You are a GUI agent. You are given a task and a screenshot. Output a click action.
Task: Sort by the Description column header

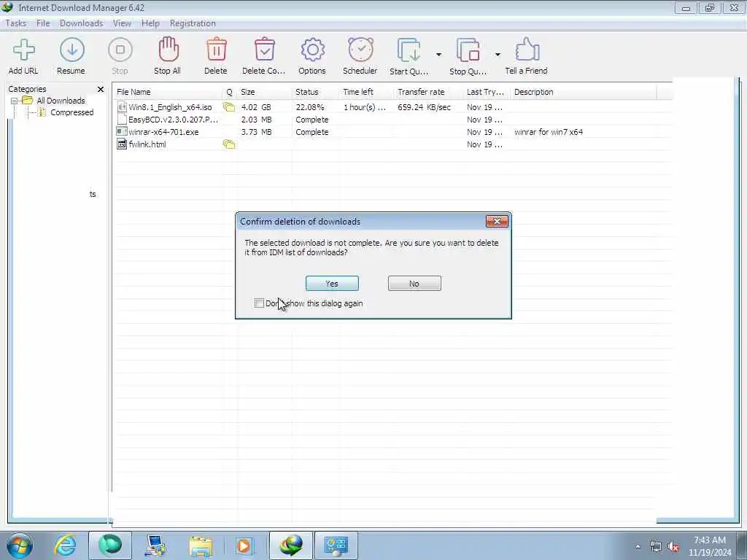click(584, 92)
